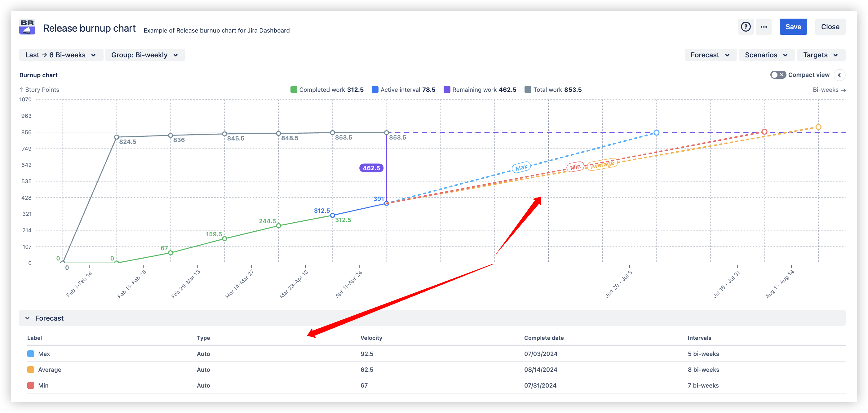
Task: Open the Targets dropdown menu
Action: click(x=821, y=55)
